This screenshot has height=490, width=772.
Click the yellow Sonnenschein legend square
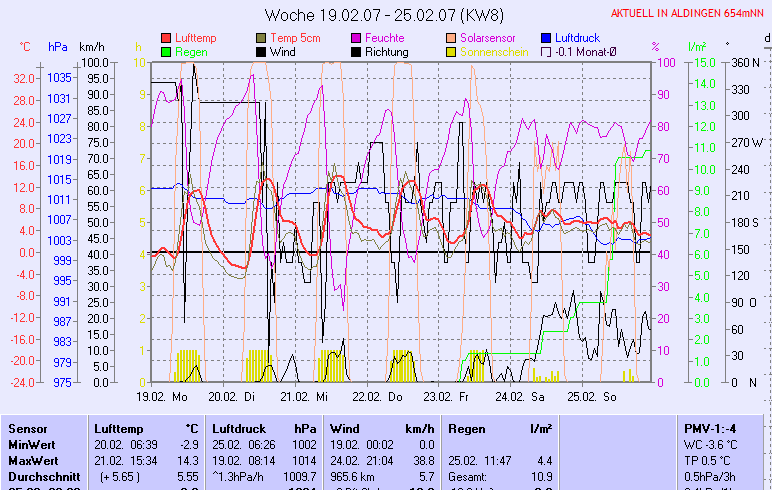click(451, 52)
